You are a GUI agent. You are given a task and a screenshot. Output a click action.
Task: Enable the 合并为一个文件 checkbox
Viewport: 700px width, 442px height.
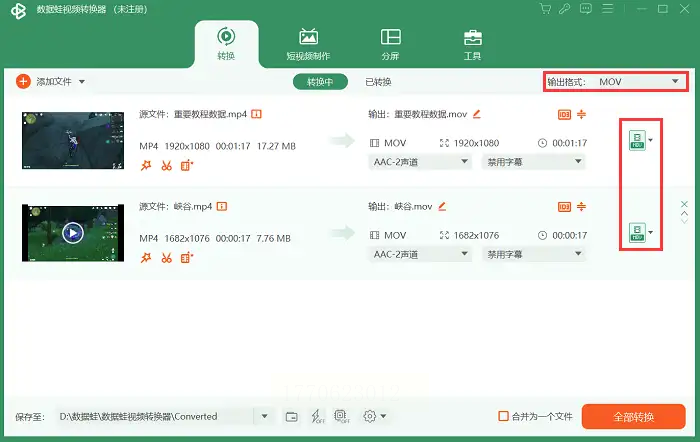click(503, 416)
